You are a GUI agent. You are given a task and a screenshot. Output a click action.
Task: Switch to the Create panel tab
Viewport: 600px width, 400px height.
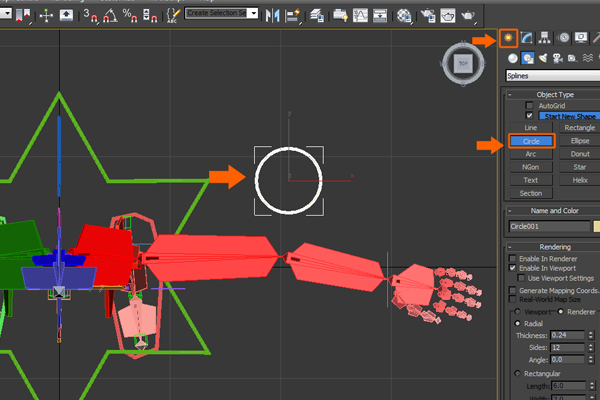tap(508, 38)
